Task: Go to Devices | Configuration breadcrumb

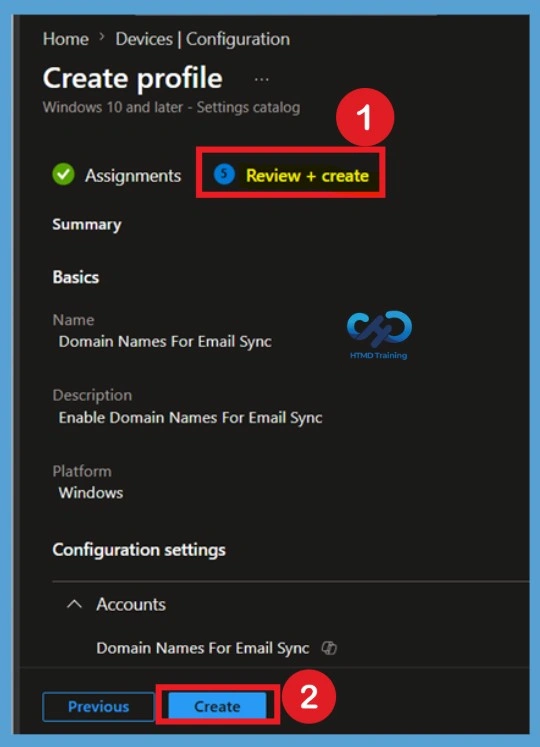Action: pos(203,39)
